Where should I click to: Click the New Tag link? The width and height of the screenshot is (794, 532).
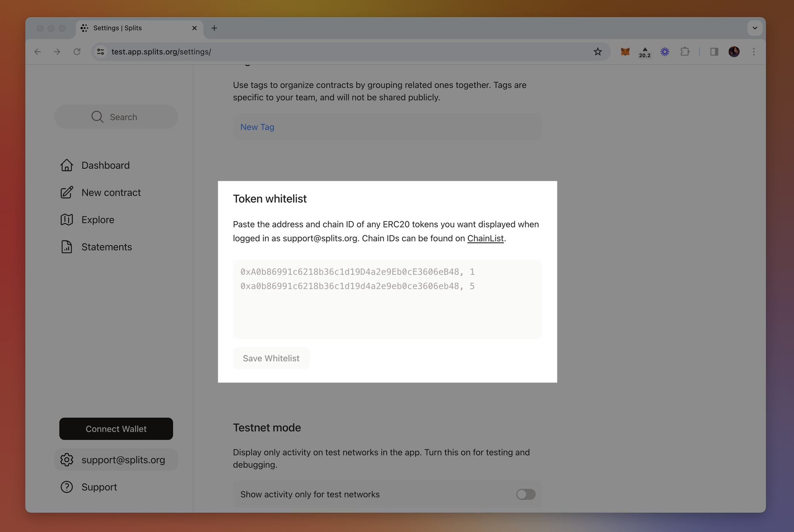(257, 127)
